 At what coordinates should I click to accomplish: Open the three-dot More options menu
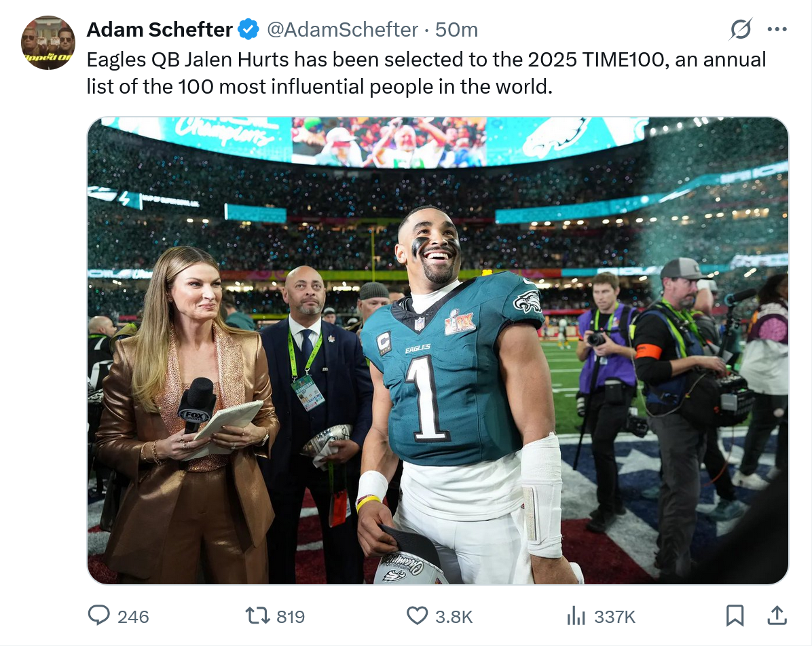[777, 29]
